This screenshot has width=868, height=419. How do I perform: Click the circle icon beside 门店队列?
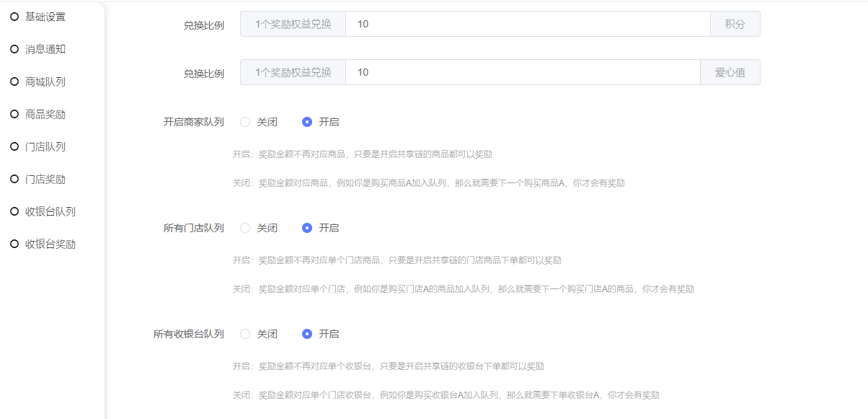point(14,146)
